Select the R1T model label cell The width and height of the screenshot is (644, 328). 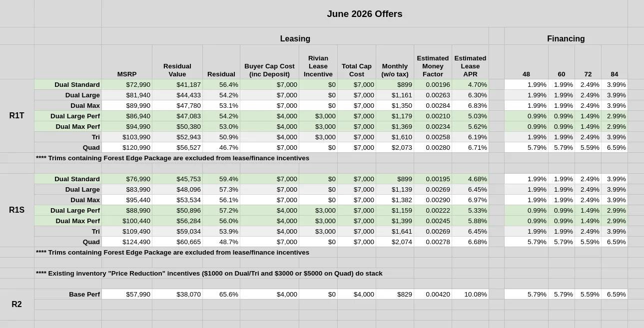pos(17,116)
